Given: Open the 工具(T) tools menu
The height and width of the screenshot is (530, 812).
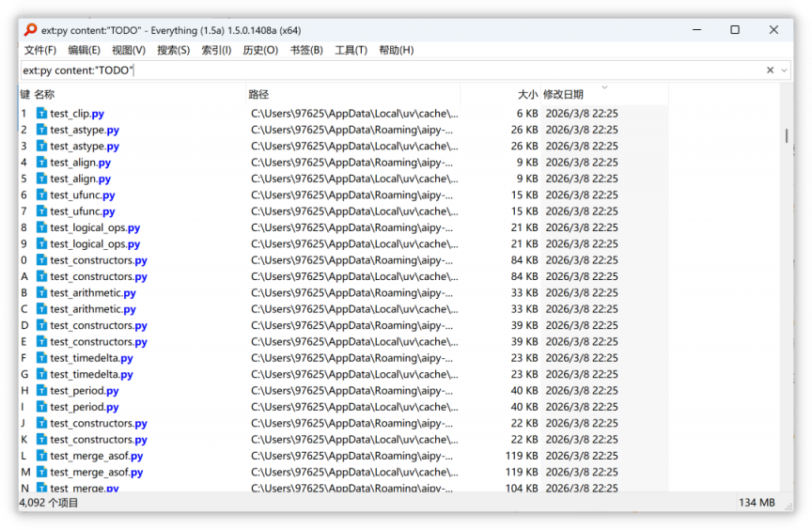Looking at the screenshot, I should coord(351,50).
